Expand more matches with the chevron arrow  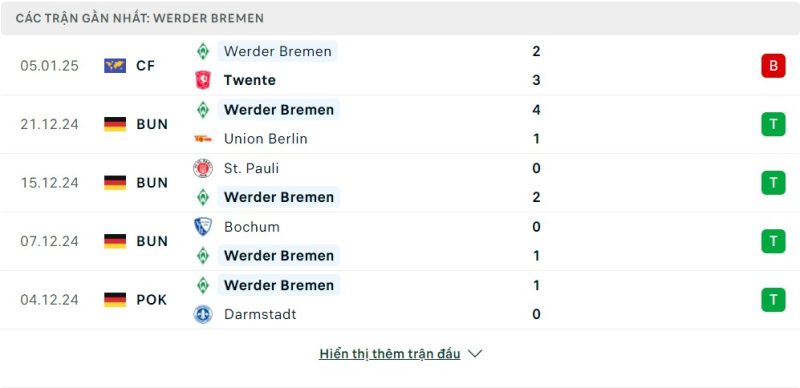(475, 354)
